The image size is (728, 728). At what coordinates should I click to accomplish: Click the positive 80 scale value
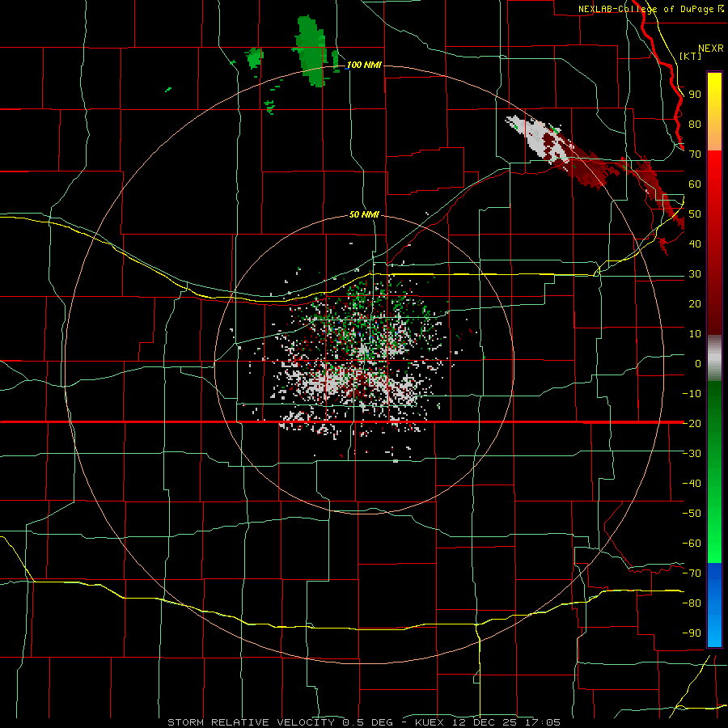(695, 124)
